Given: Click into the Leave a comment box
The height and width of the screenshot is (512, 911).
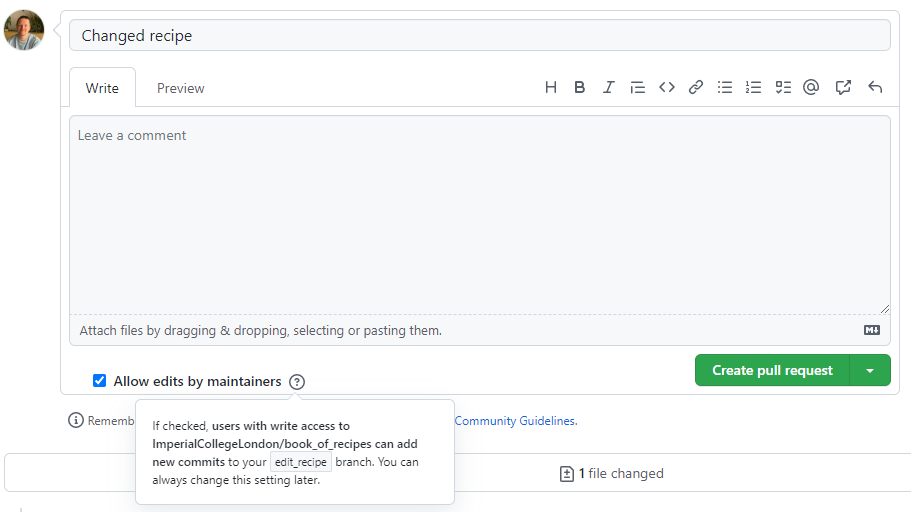Looking at the screenshot, I should pyautogui.click(x=480, y=215).
